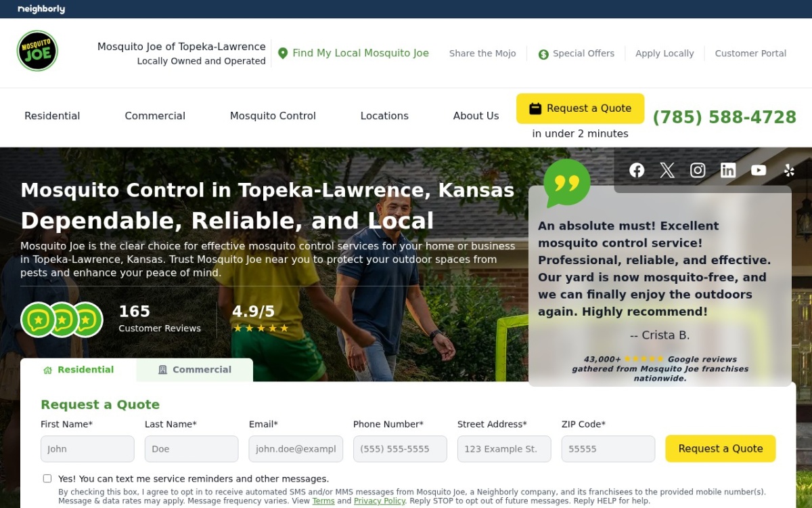This screenshot has width=812, height=508.
Task: Open the X (Twitter) social icon
Action: pyautogui.click(x=667, y=170)
